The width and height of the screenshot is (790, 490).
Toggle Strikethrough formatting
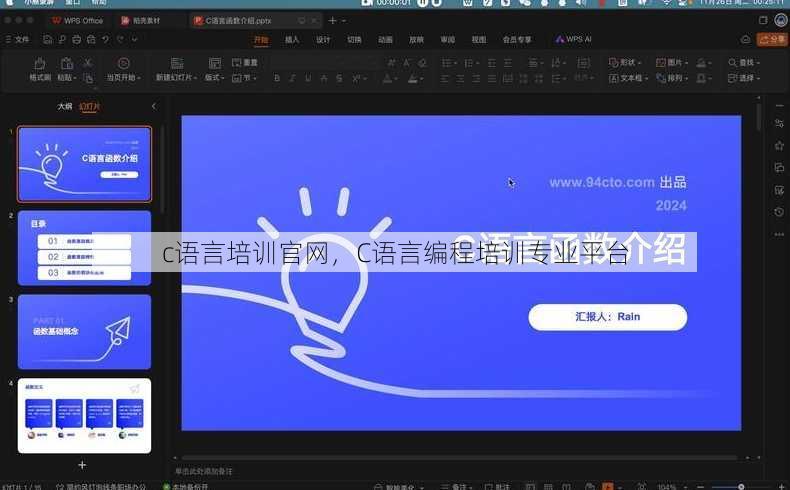coord(323,79)
